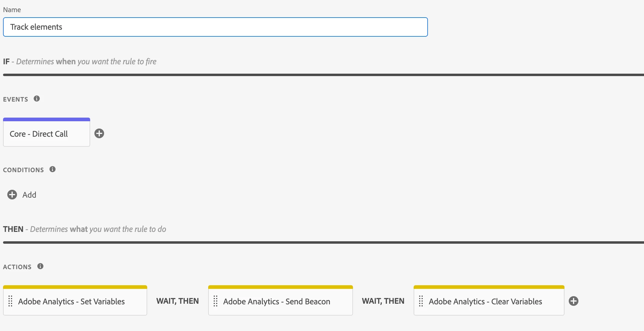
Task: Open the Core - Direct Call event
Action: point(46,134)
